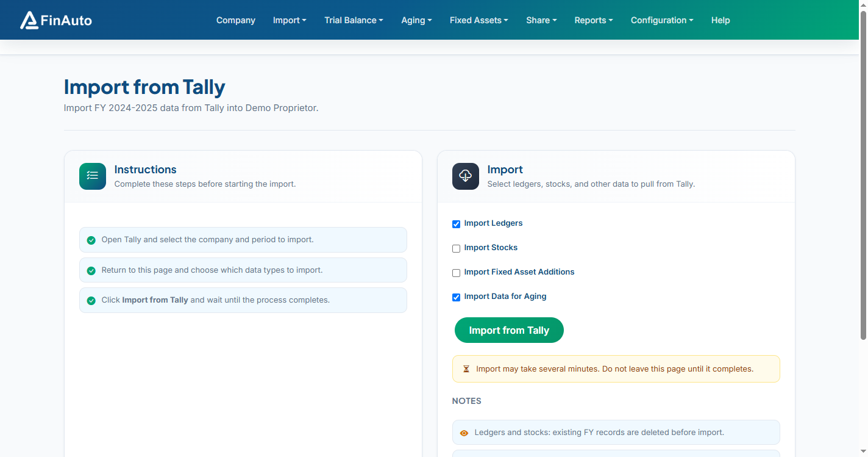Click the eye icon in the Ledgers and stocks note

tap(464, 433)
